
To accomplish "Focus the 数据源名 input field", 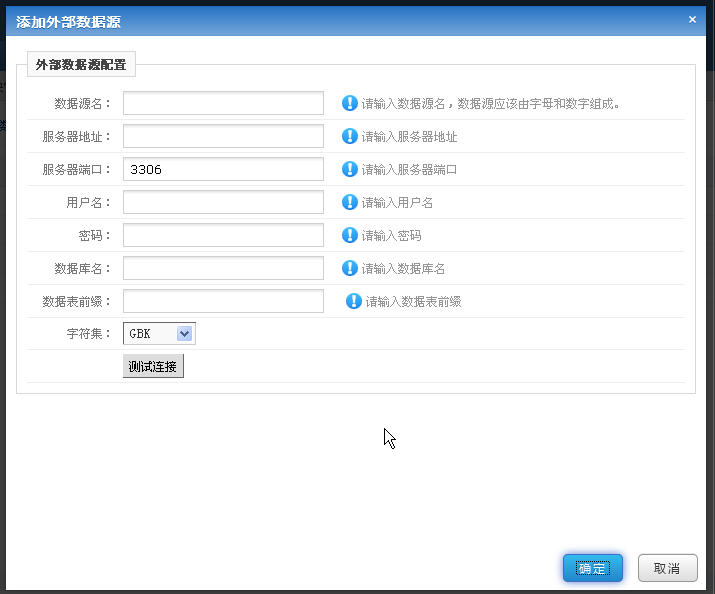I will click(x=223, y=103).
